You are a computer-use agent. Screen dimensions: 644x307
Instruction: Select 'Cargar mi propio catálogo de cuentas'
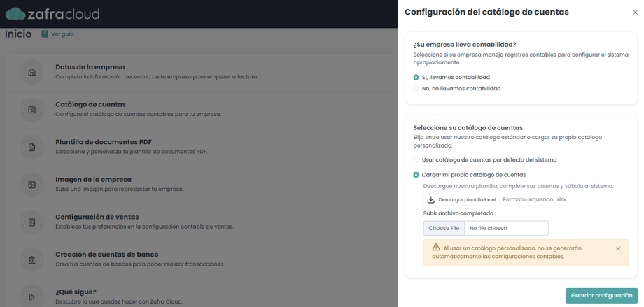pyautogui.click(x=416, y=175)
